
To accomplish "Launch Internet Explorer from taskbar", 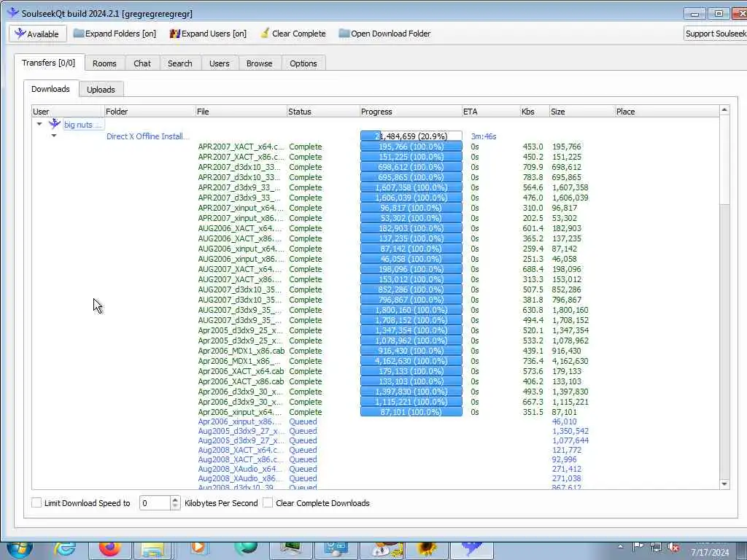I will coord(65,548).
